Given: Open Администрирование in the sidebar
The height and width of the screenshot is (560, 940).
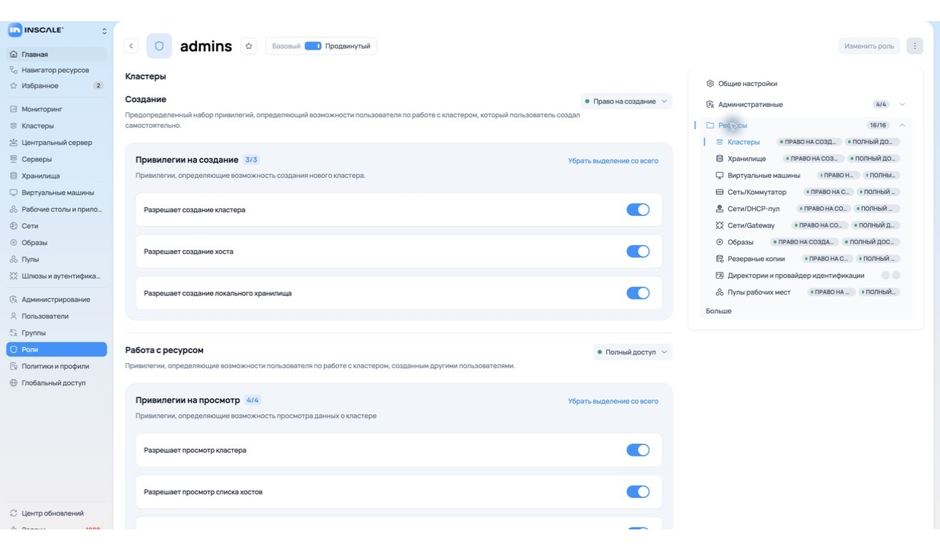Looking at the screenshot, I should click(x=57, y=300).
